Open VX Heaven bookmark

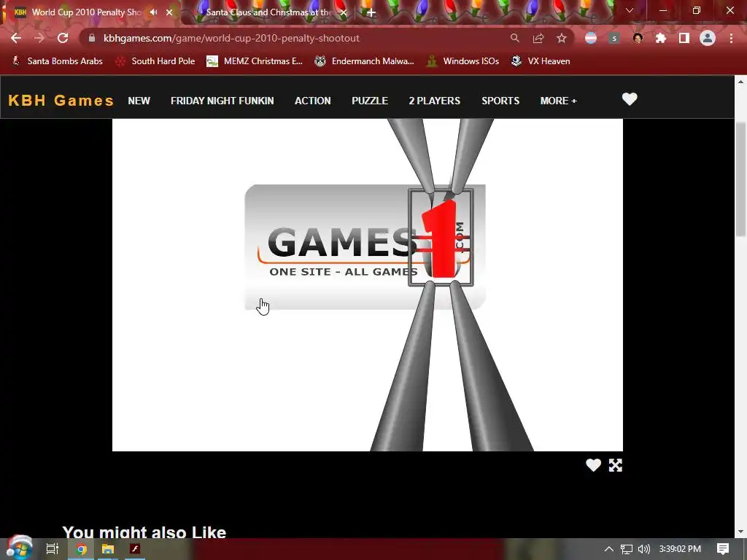pyautogui.click(x=541, y=61)
